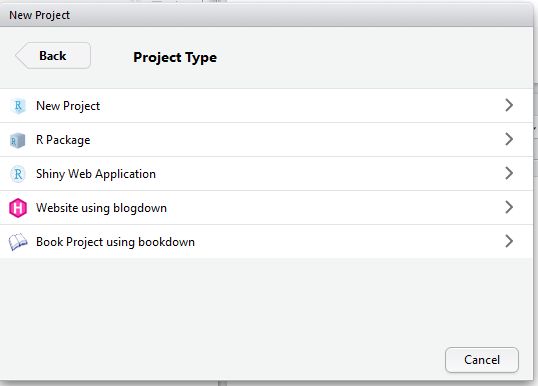Click the bookdown open book icon

(x=18, y=242)
